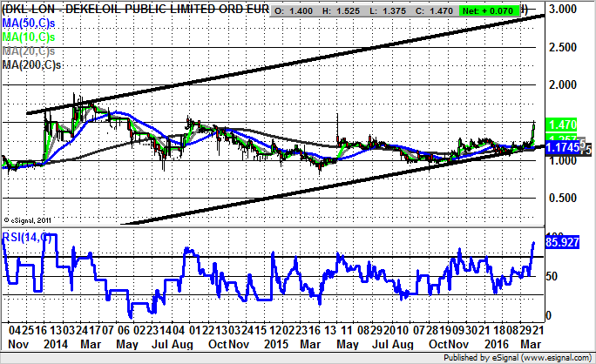Screen dimensions: 596x364
Task: Click the eSignal 2011 copyright text
Action: (x=29, y=219)
